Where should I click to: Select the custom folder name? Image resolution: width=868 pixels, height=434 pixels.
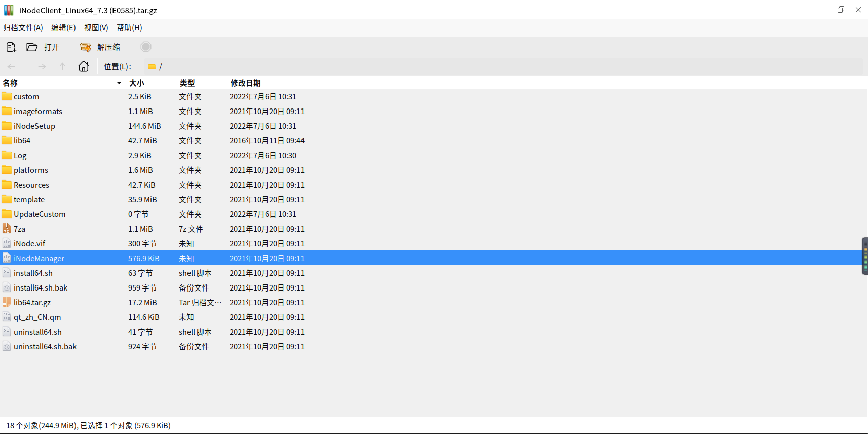coord(26,96)
